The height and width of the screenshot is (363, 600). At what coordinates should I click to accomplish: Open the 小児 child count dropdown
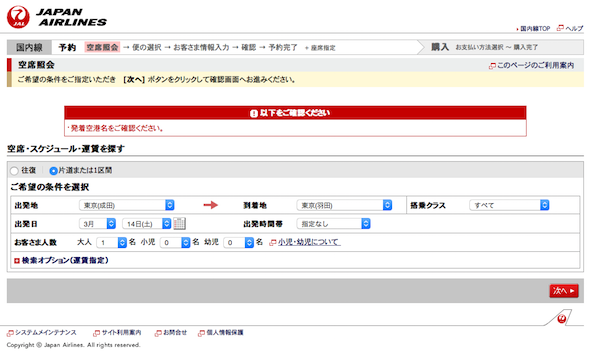point(175,243)
